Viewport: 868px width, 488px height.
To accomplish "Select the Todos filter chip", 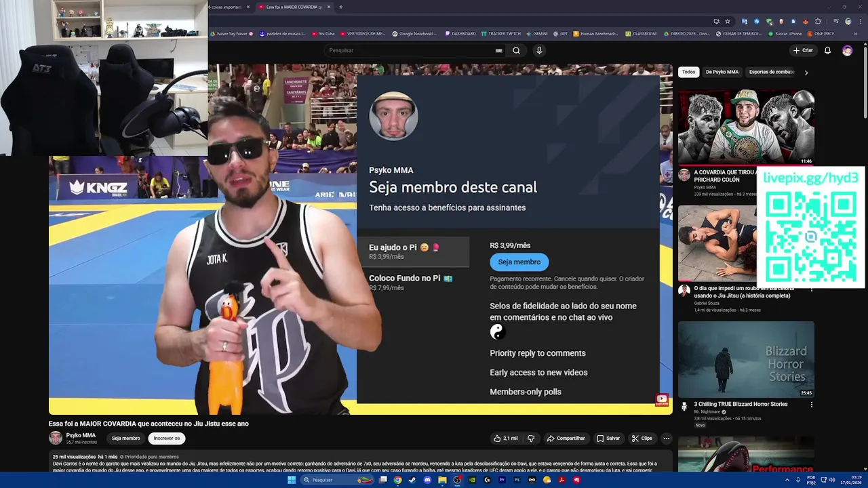I will click(689, 72).
